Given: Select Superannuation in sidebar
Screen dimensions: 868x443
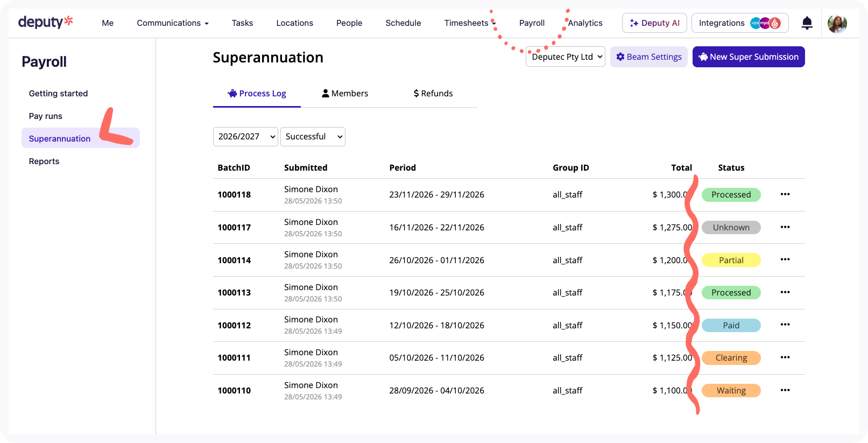Looking at the screenshot, I should coord(81,138).
